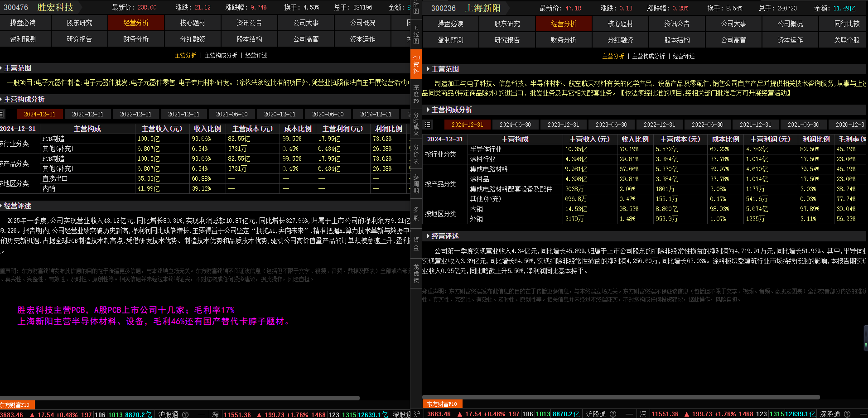
Task: Click horizontal scrollbar in 上海新阳 window
Action: pos(621,397)
